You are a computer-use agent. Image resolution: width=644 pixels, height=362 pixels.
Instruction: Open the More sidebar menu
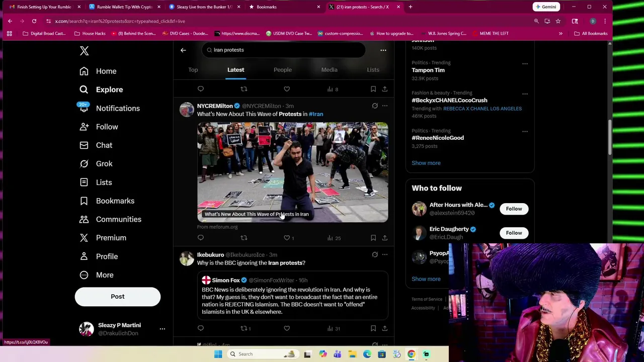click(96, 275)
